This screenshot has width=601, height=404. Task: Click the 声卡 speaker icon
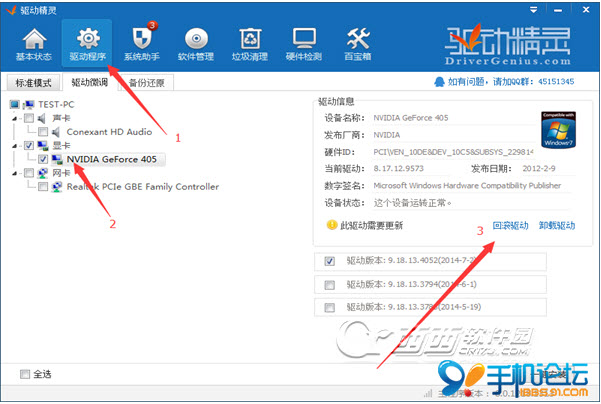42,118
